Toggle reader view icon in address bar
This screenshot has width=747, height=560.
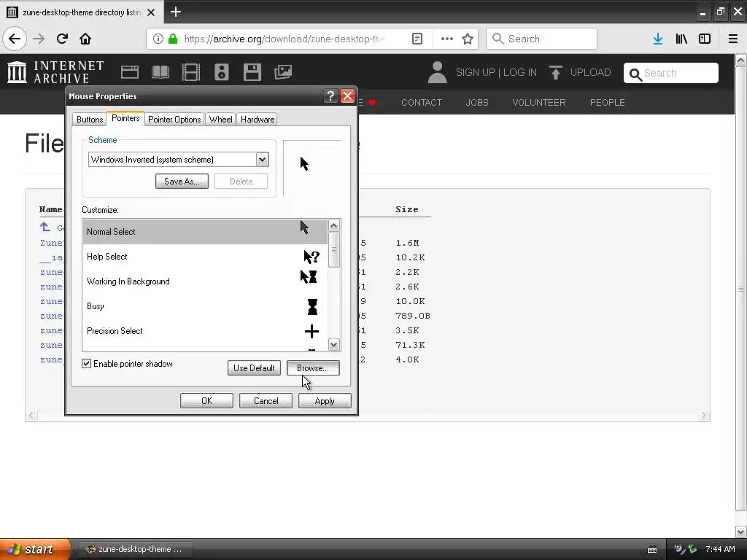[417, 39]
